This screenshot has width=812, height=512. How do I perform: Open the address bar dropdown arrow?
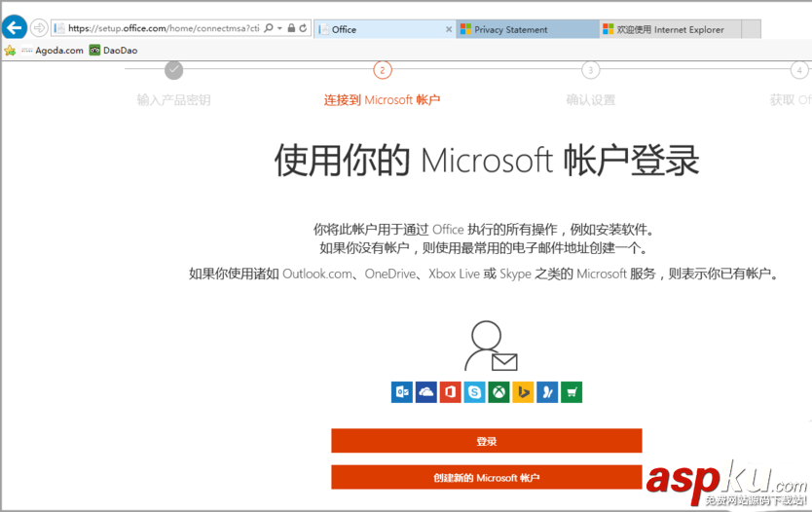tap(279, 28)
